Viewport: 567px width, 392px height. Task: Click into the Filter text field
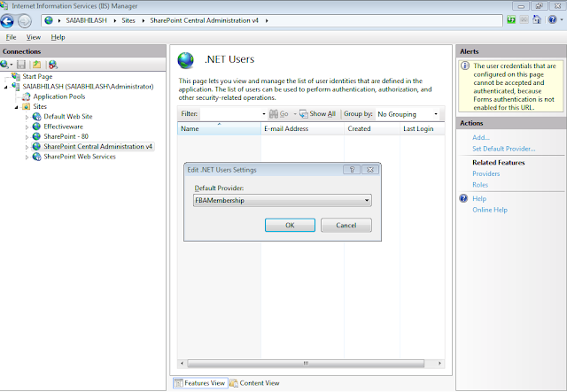[x=230, y=114]
